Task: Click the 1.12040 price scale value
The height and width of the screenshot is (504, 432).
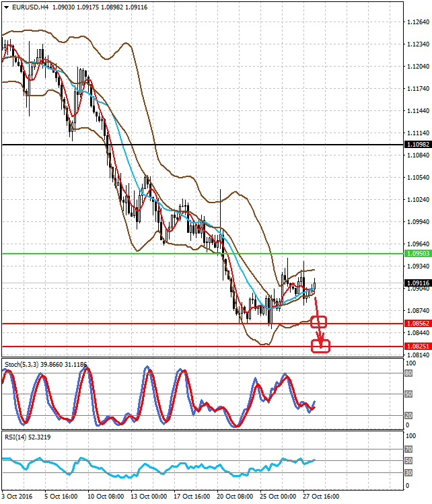Action: click(x=418, y=66)
